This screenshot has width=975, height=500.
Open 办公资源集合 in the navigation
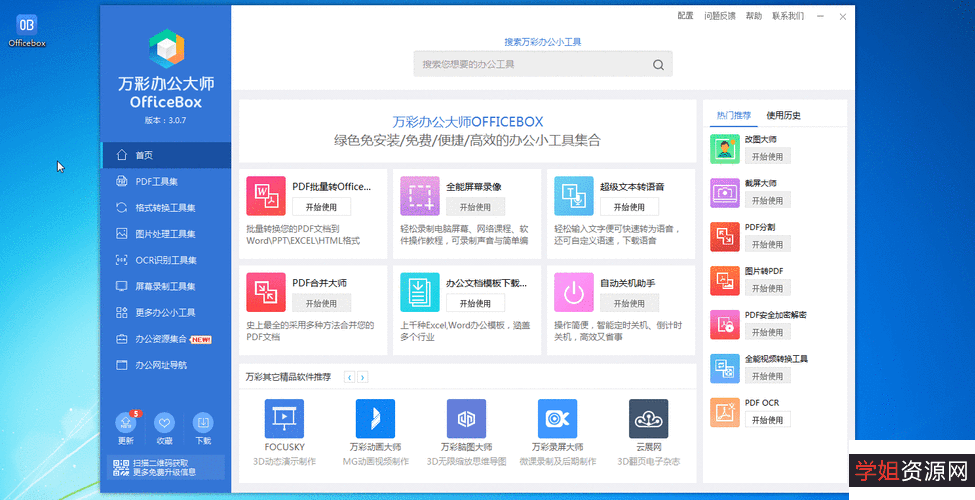(165, 339)
